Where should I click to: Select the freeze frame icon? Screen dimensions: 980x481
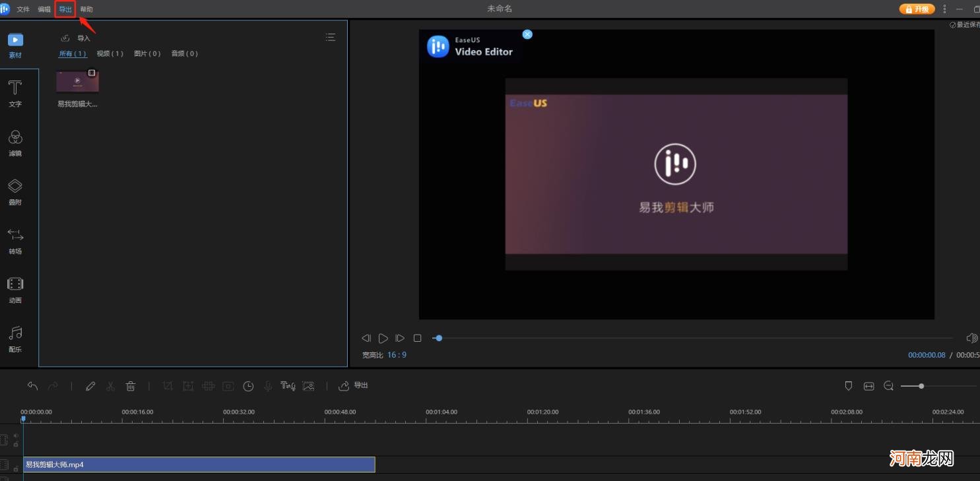(228, 386)
